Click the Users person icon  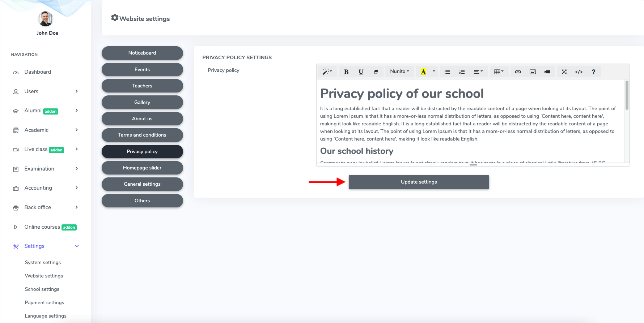[x=16, y=92]
